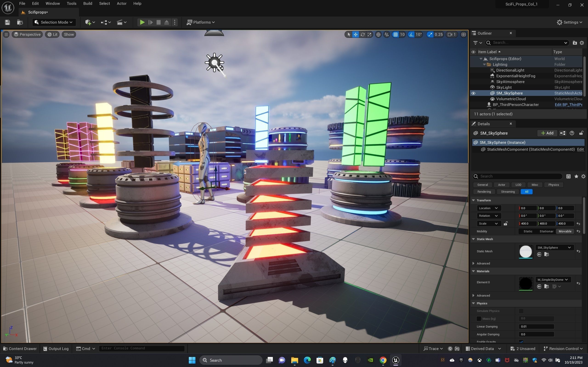
Task: Open the Outliner settings gear
Action: pos(582,43)
